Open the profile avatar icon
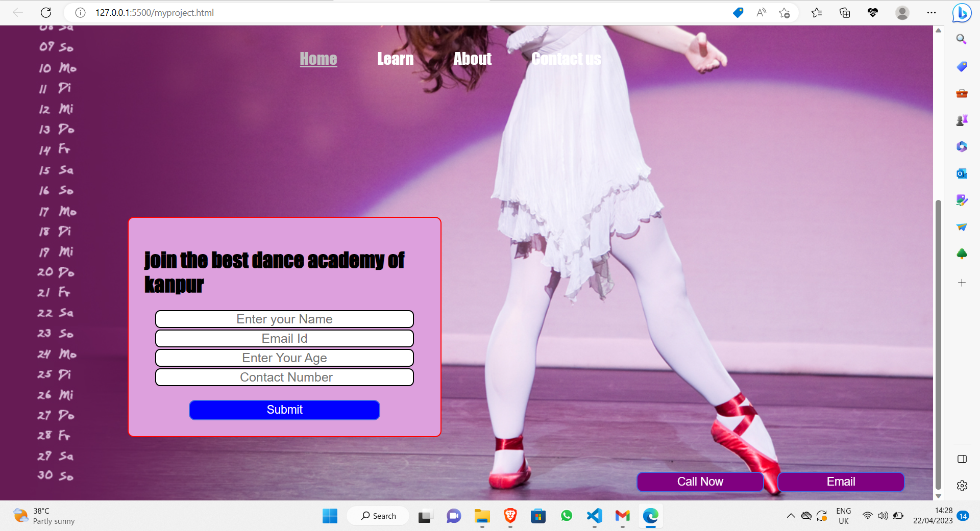980x531 pixels. (902, 13)
